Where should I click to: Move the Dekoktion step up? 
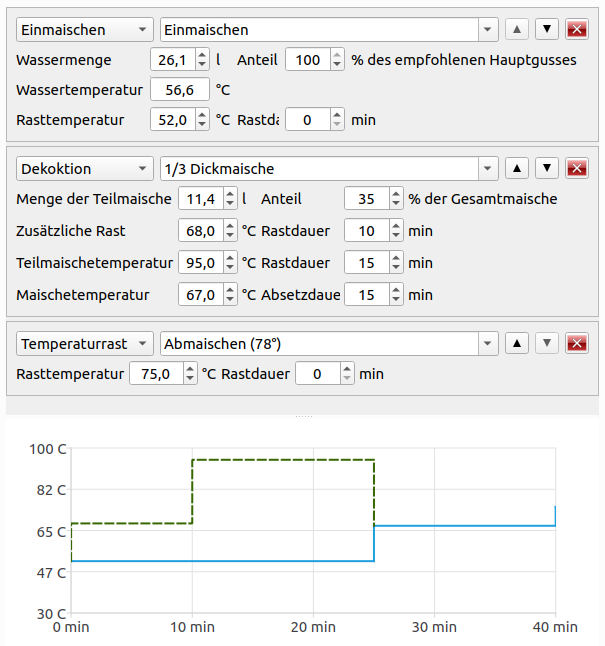(x=516, y=169)
